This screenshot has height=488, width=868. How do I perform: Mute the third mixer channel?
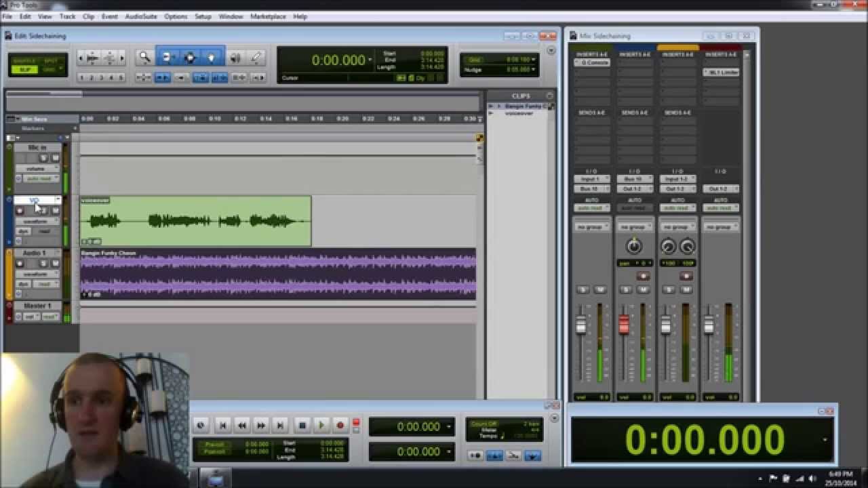click(686, 290)
